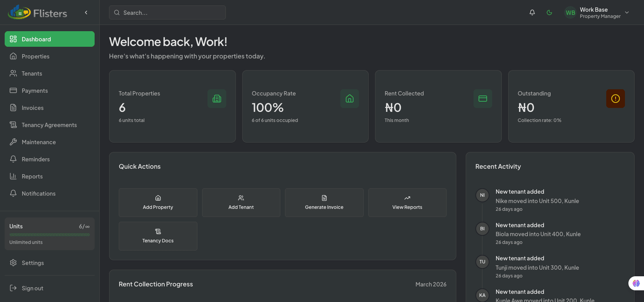Click the Settings gear icon in sidebar
The width and height of the screenshot is (644, 302).
click(x=13, y=263)
